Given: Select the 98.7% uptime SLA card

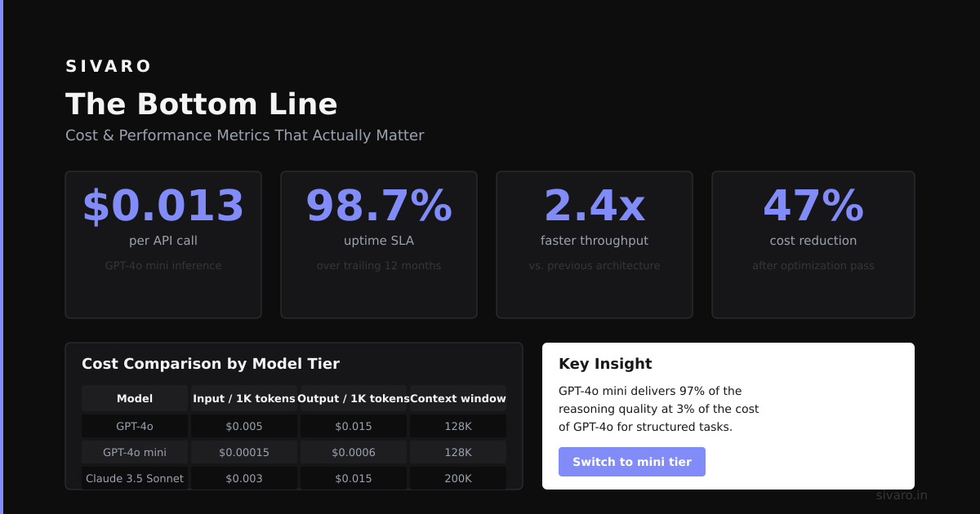Looking at the screenshot, I should [379, 245].
